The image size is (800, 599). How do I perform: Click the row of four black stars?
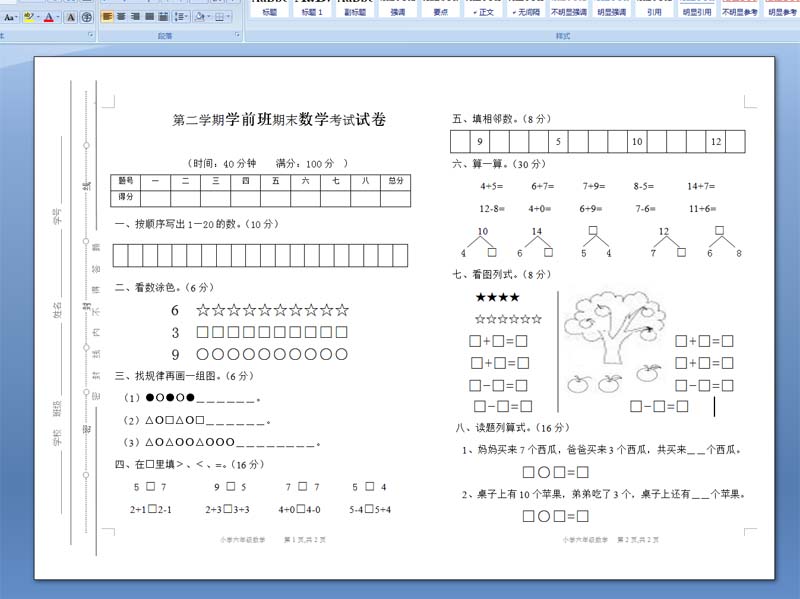pyautogui.click(x=497, y=297)
